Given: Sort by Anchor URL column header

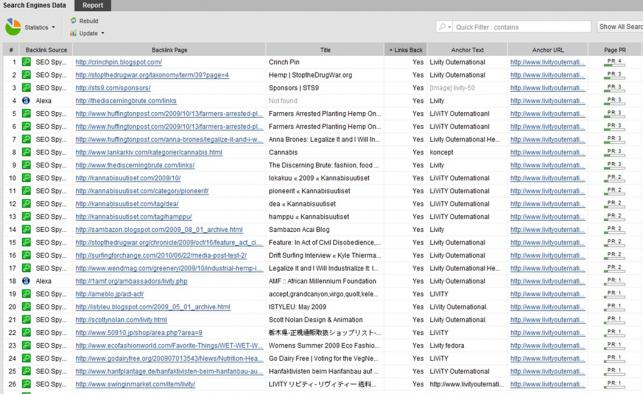Looking at the screenshot, I should coord(548,50).
